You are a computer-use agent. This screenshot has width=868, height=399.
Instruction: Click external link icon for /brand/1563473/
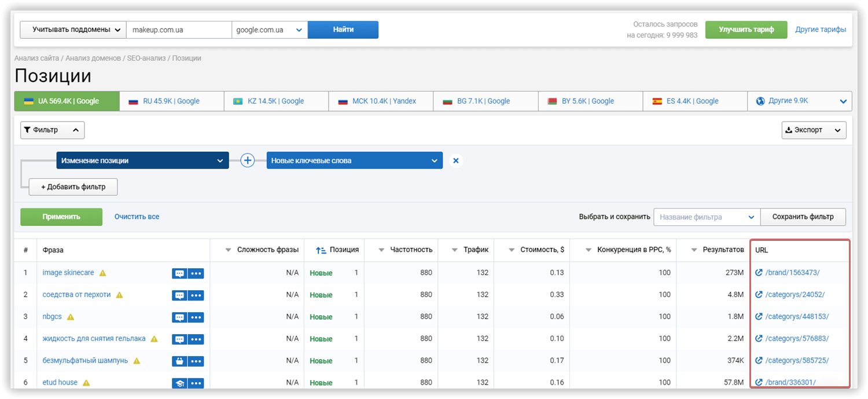pyautogui.click(x=759, y=273)
